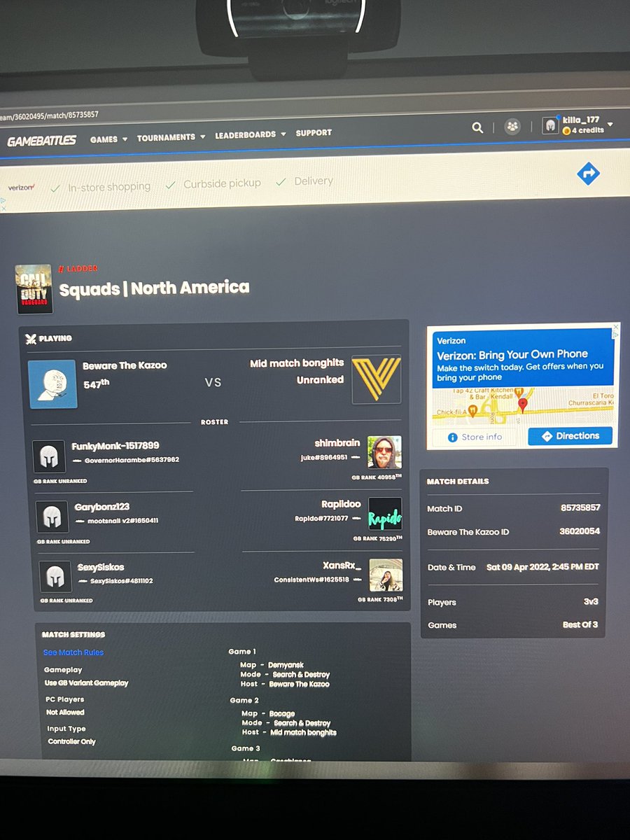This screenshot has height=840, width=630.
Task: Open Beware The Kazoo team name
Action: [x=125, y=366]
